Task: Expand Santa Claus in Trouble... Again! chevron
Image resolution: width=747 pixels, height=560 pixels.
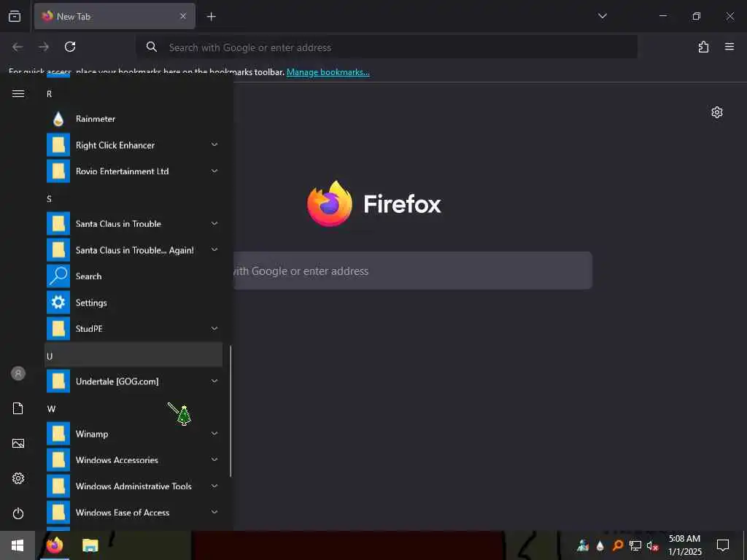Action: click(214, 249)
